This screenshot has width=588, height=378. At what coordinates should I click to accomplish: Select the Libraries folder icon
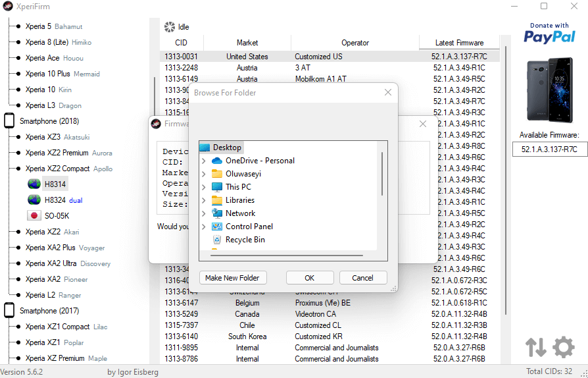217,200
